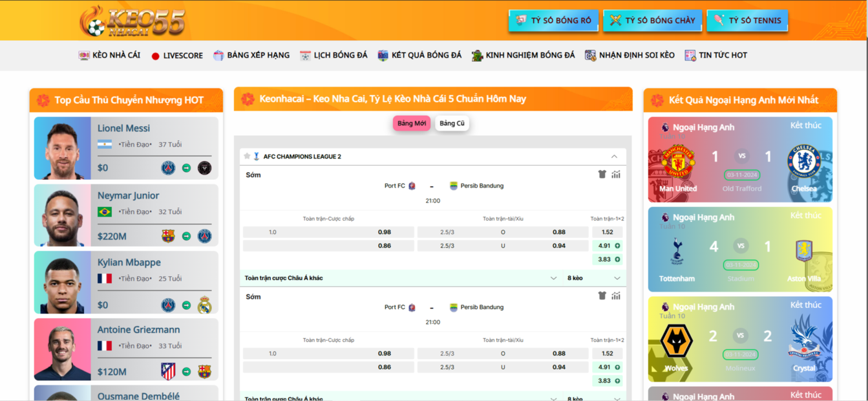Click the Kinh Nghiệm Bóng Đá icon
Viewport: 868px width, 401px height.
tap(477, 56)
